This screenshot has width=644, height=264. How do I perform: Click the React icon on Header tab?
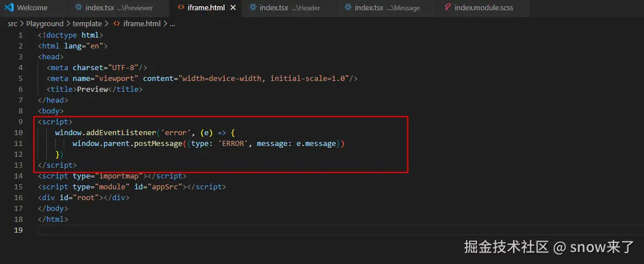pos(253,8)
